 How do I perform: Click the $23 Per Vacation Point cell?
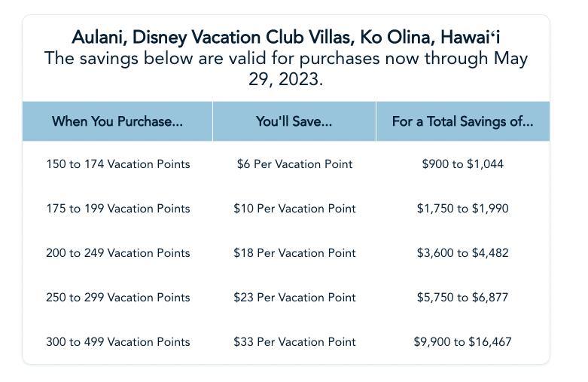(x=294, y=298)
